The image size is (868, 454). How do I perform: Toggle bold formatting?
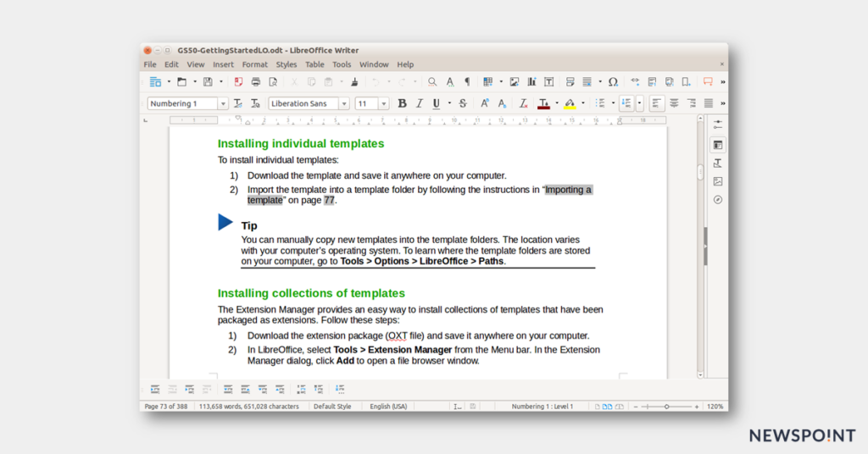(403, 103)
